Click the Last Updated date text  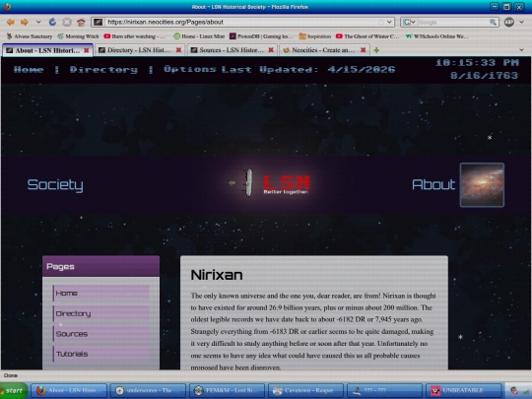pyautogui.click(x=308, y=69)
